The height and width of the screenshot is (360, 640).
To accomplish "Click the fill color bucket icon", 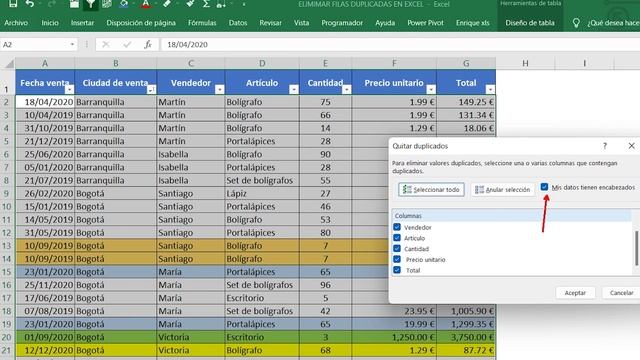I will click(x=124, y=4).
